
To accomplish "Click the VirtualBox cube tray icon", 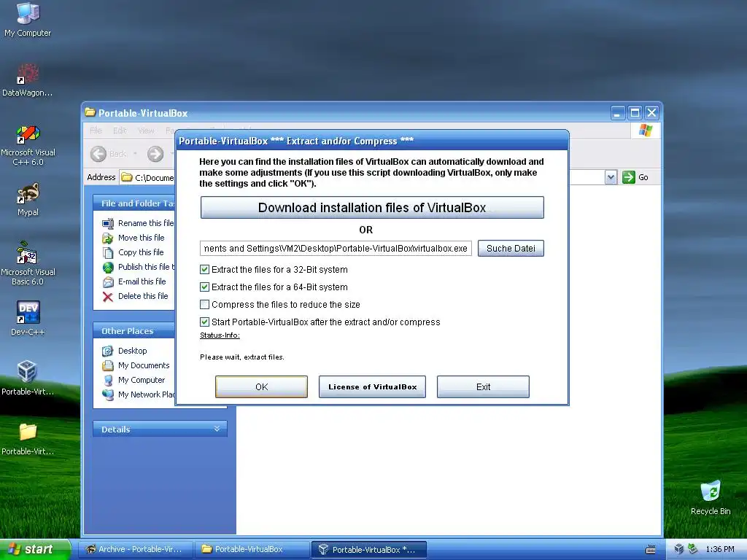I will coord(679,549).
